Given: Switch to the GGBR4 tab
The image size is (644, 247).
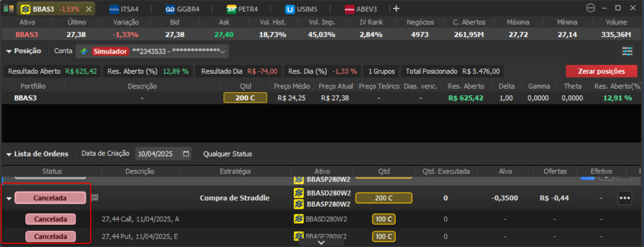Looking at the screenshot, I should (x=183, y=9).
